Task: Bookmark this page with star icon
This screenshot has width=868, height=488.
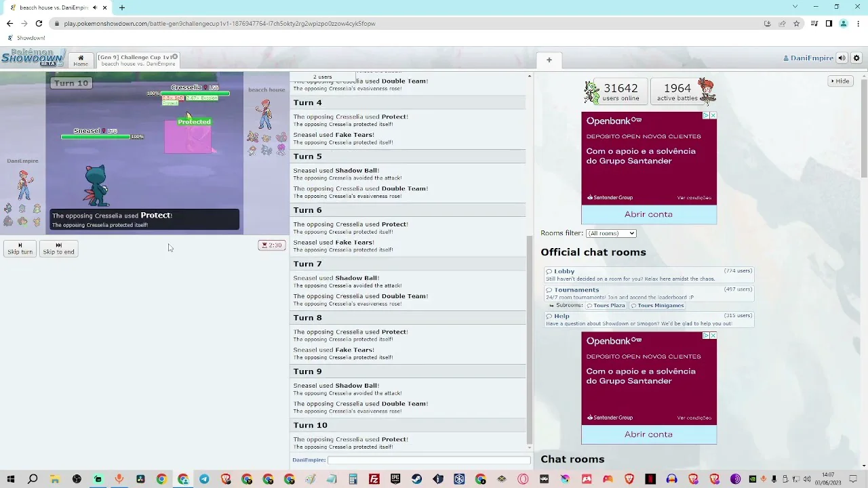Action: (797, 24)
